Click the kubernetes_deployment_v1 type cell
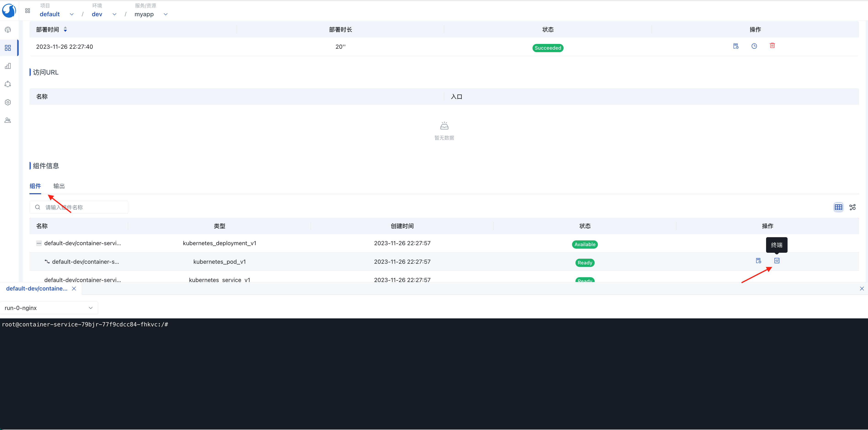 coord(219,243)
